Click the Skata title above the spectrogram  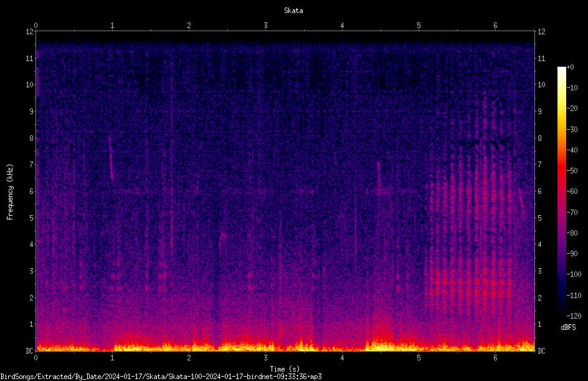point(293,11)
